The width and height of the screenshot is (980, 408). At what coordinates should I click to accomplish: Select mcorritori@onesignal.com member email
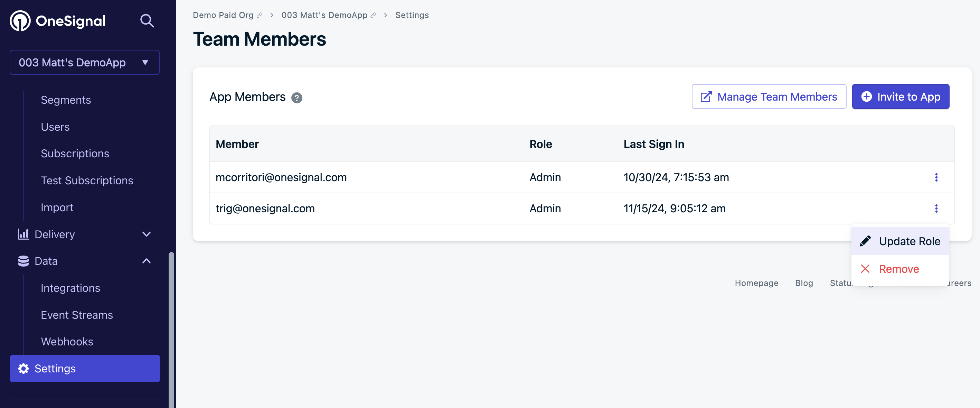(x=281, y=177)
